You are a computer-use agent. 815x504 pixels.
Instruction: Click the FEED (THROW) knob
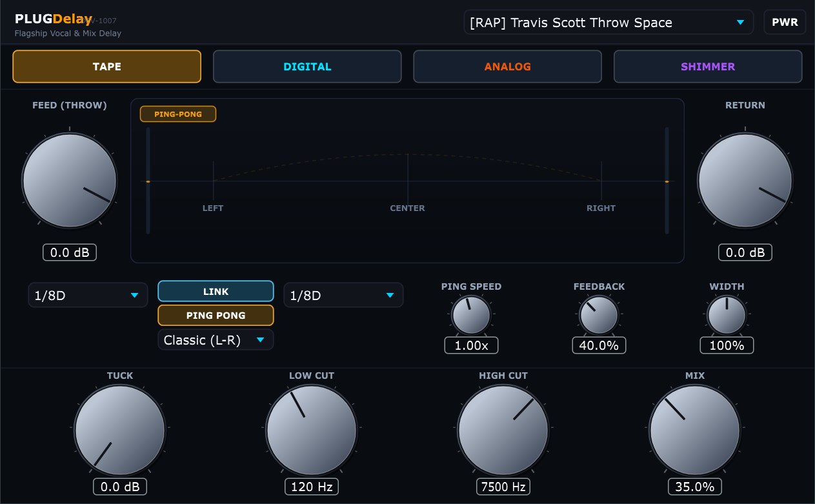pyautogui.click(x=70, y=181)
